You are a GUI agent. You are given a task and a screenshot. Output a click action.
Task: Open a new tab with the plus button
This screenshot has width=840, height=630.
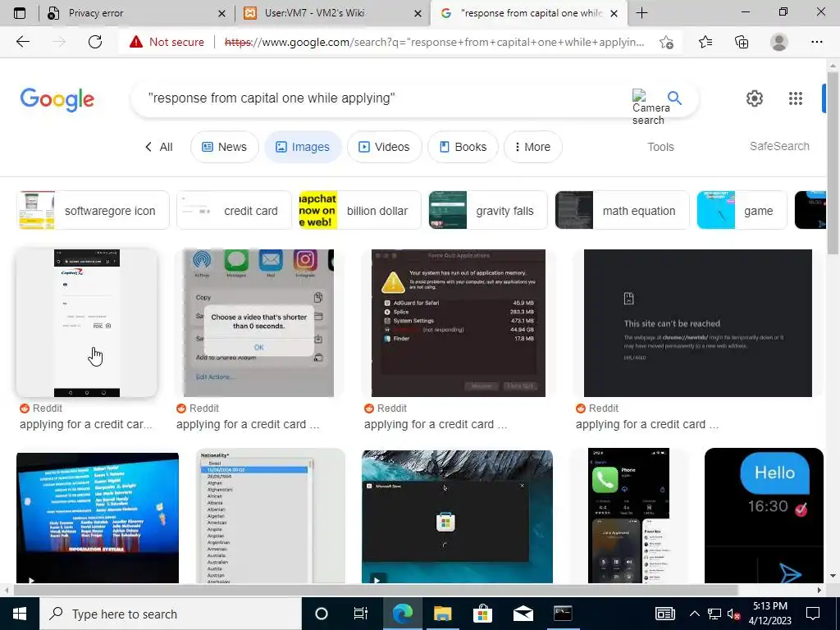[641, 13]
